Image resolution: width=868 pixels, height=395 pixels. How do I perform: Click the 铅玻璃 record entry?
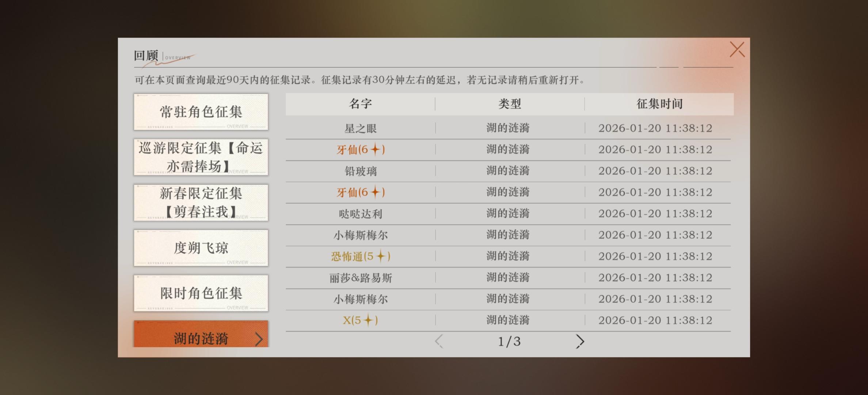point(361,171)
